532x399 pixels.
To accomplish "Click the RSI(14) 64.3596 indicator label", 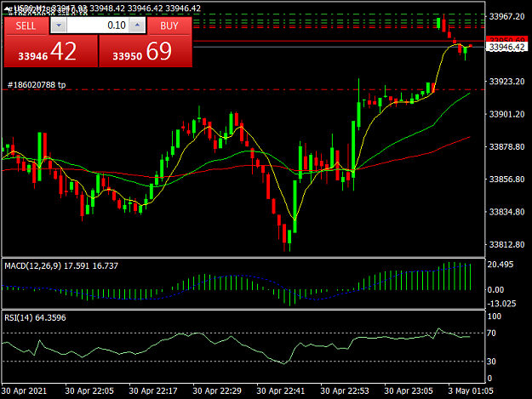I will pyautogui.click(x=35, y=317).
